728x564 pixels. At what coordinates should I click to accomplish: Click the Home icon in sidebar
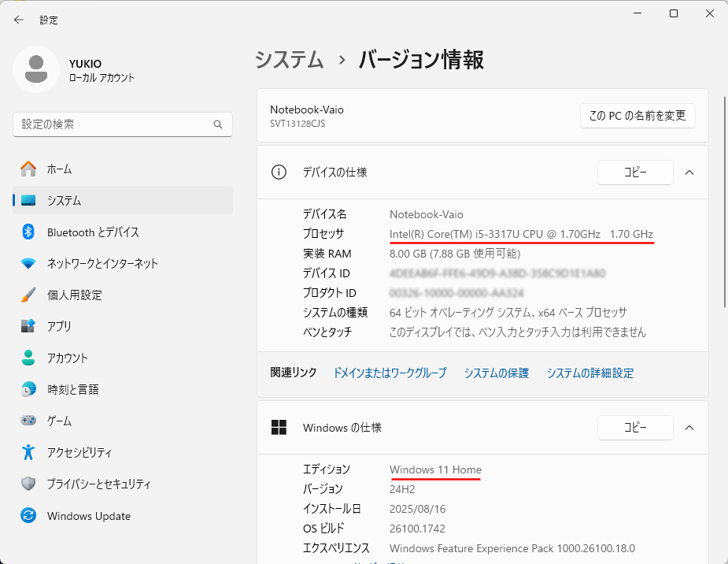28,169
